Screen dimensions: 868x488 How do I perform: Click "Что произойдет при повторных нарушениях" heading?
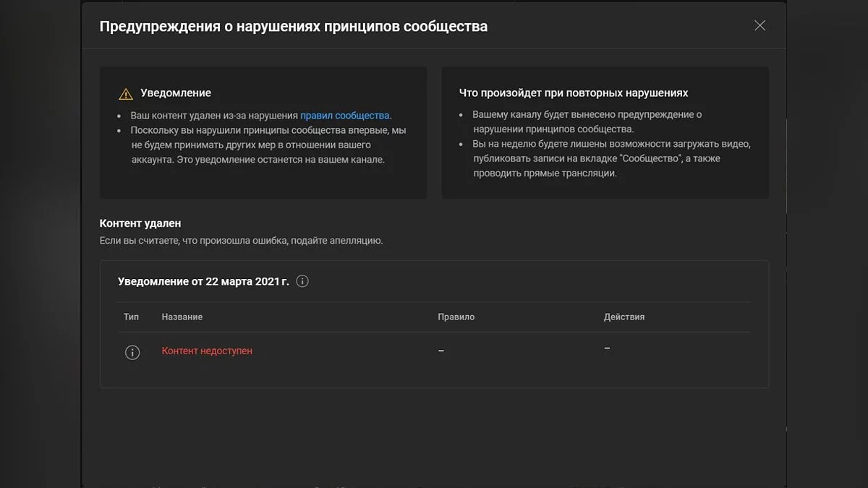(574, 93)
